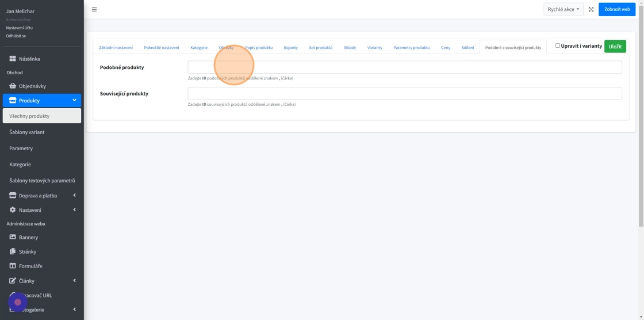This screenshot has height=320, width=644.
Task: Open the Parametry produktu tab
Action: [411, 48]
